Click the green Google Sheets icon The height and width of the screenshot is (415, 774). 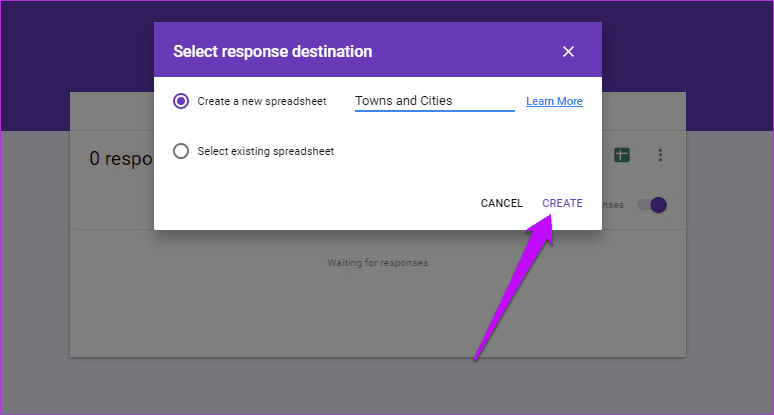tap(622, 155)
